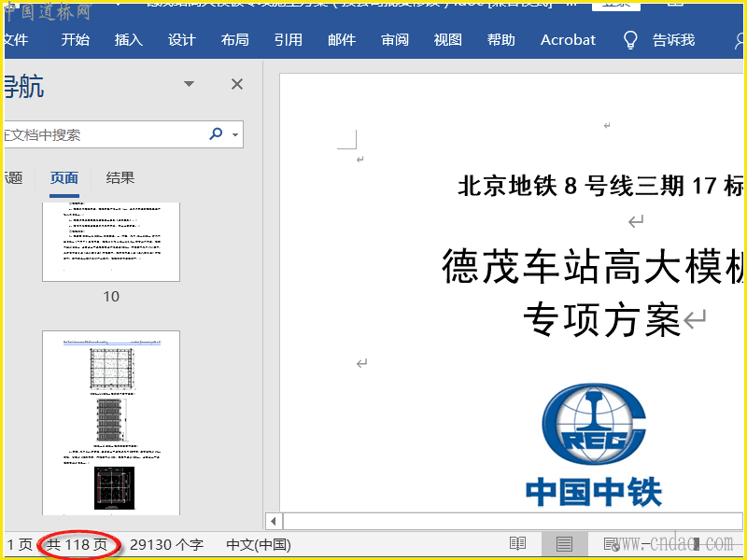Click the document title 专项方案 text
The width and height of the screenshot is (747, 560).
click(x=602, y=319)
